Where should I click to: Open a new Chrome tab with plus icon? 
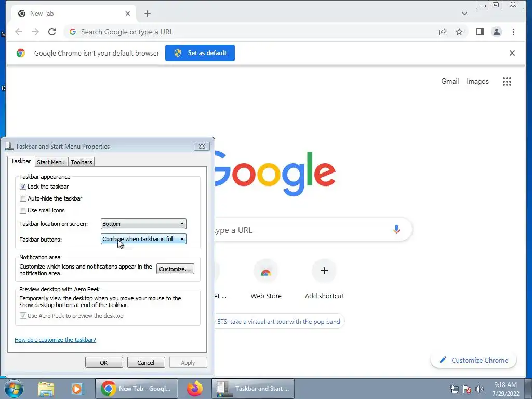[147, 14]
